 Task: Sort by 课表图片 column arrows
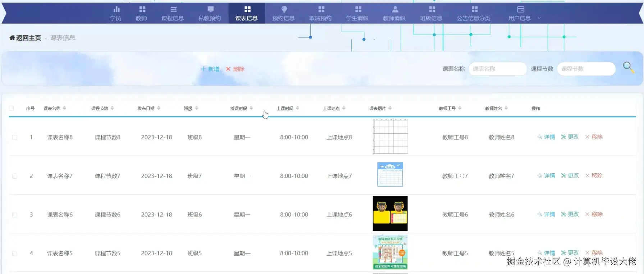(390, 108)
